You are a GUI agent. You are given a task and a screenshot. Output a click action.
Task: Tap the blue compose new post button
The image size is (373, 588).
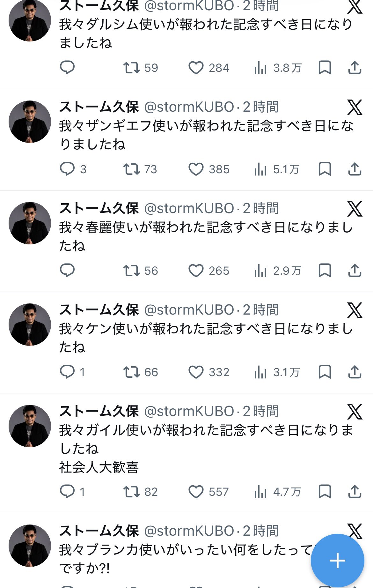pyautogui.click(x=337, y=560)
